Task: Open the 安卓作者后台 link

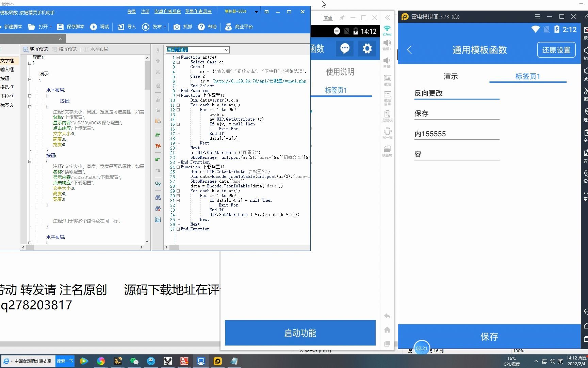Action: [x=167, y=12]
